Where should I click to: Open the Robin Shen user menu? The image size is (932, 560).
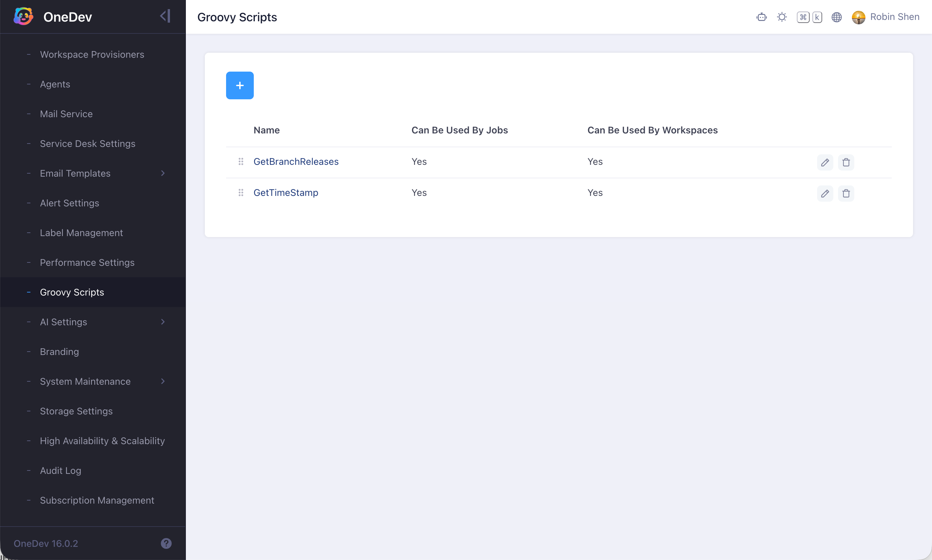click(885, 17)
